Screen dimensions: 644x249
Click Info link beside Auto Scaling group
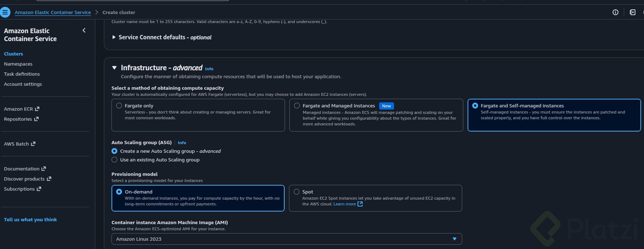[182, 143]
